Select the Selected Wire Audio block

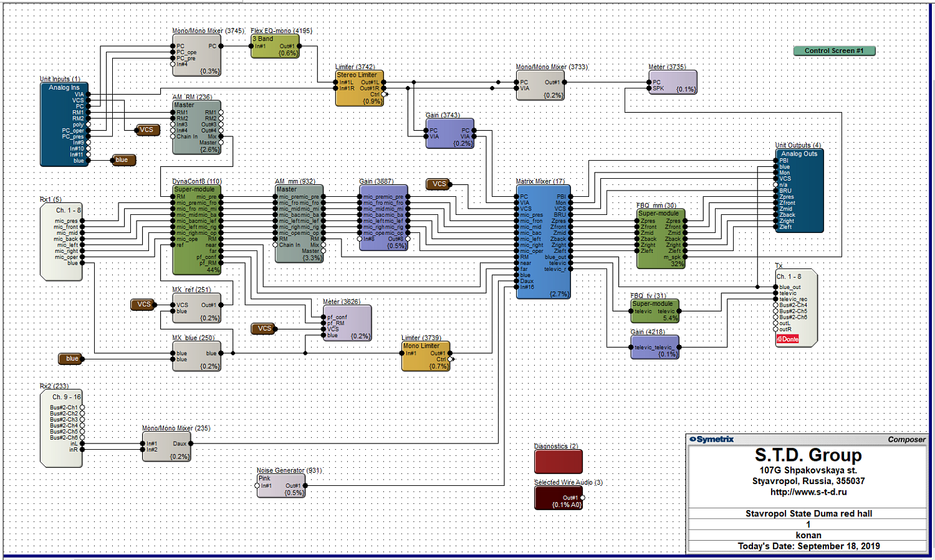click(x=558, y=498)
